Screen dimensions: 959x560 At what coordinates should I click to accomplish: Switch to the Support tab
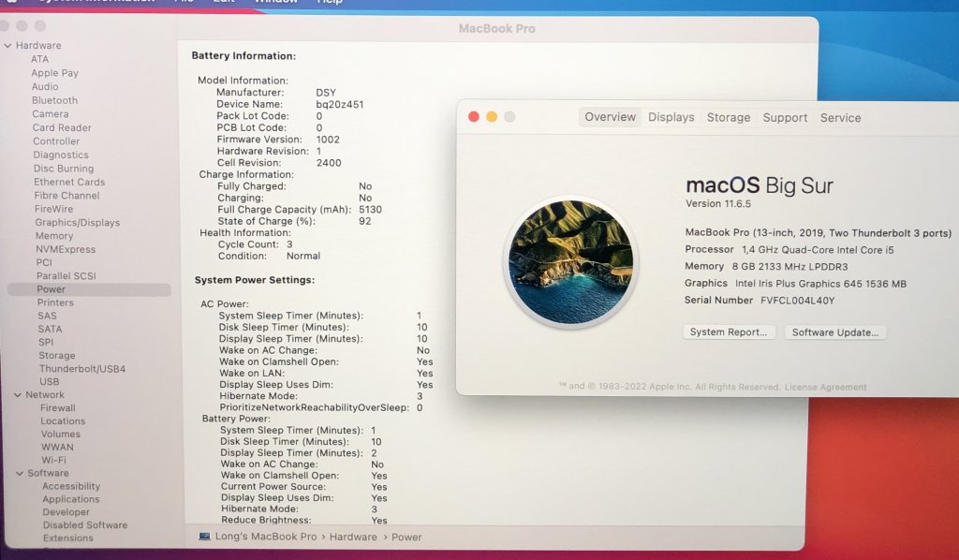pyautogui.click(x=785, y=118)
